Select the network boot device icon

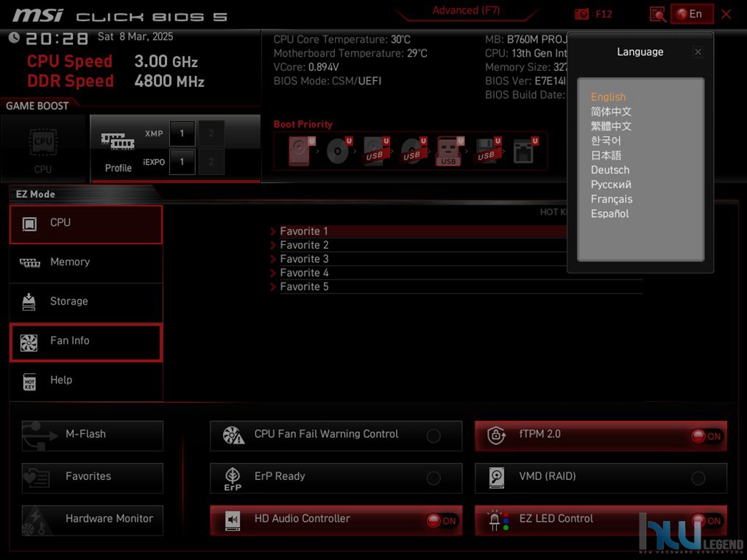point(525,151)
